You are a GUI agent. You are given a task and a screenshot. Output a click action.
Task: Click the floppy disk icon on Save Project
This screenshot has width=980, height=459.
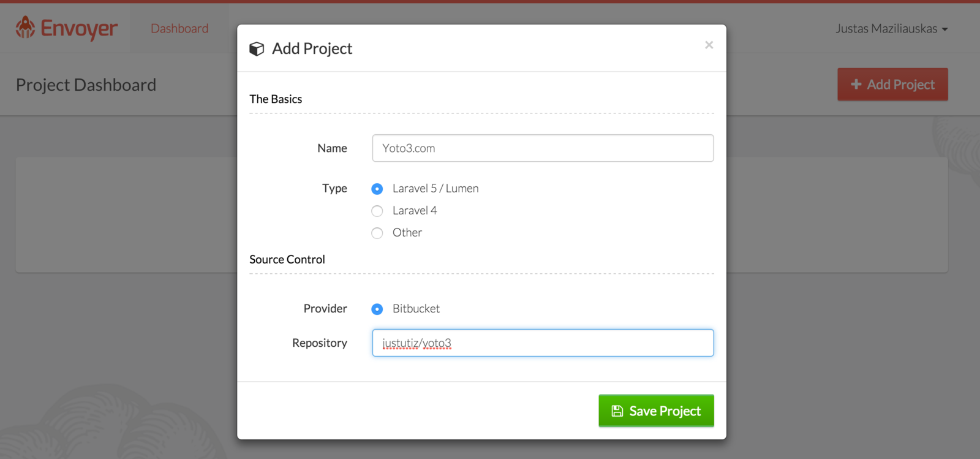pyautogui.click(x=617, y=411)
